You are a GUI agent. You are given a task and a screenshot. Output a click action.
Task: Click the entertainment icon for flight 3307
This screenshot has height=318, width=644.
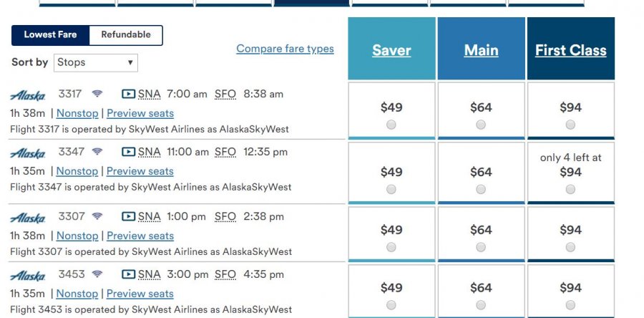coord(128,216)
